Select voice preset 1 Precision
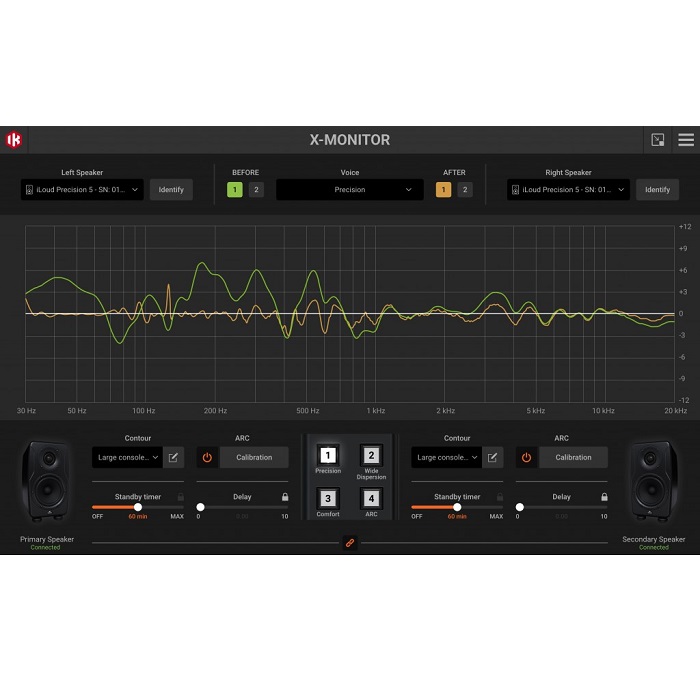This screenshot has height=700, width=700. tap(328, 455)
